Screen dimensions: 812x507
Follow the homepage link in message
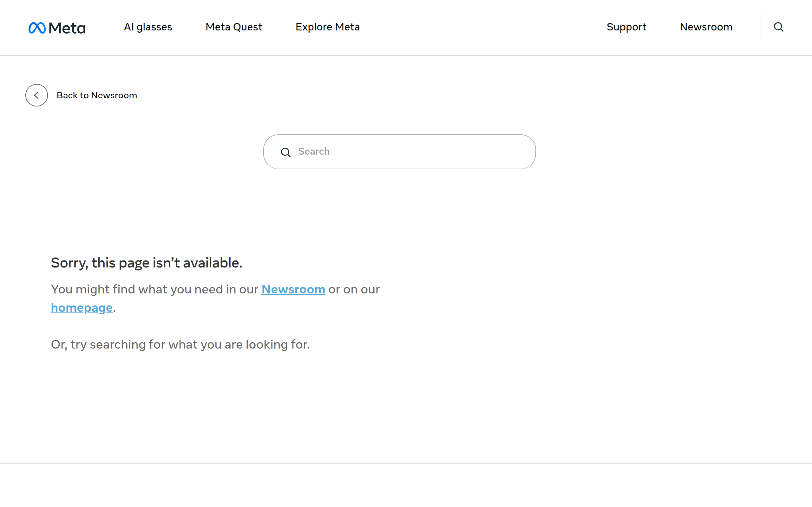[82, 307]
